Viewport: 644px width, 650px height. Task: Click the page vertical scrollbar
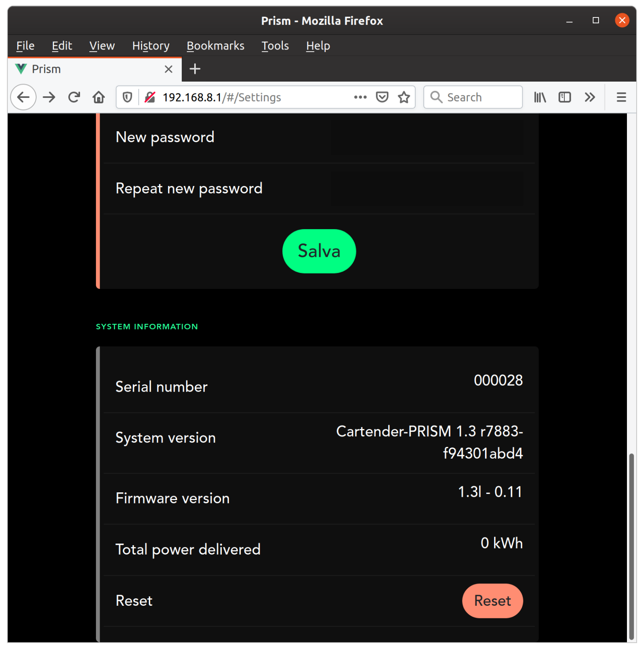[x=631, y=547]
